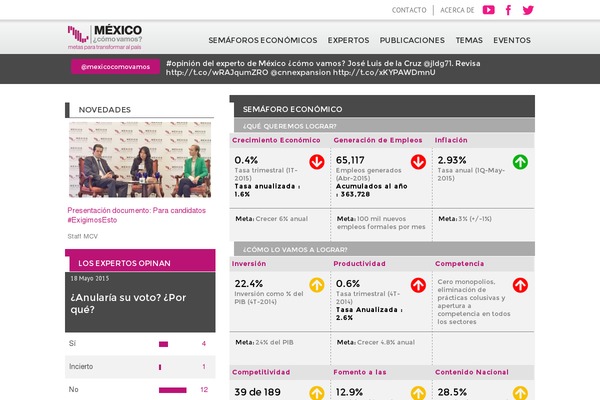Click the 0.4% growth value
The image size is (600, 400).
246,160
